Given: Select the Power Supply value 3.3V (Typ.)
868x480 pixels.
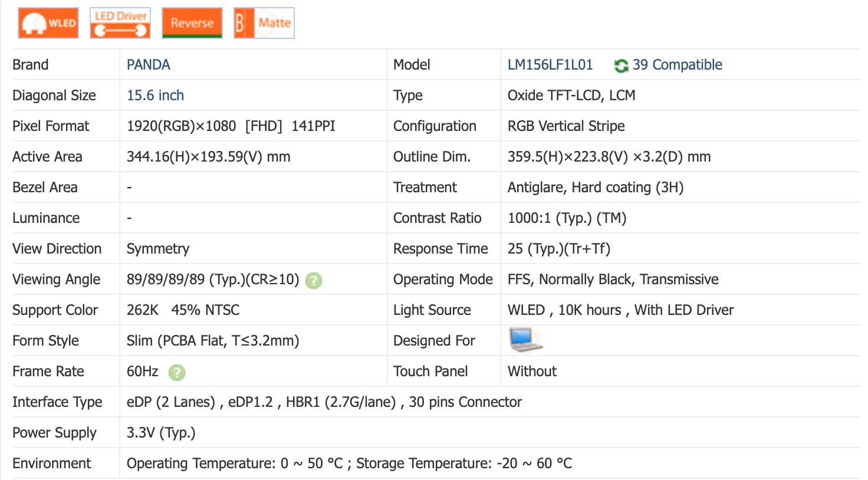Looking at the screenshot, I should (161, 433).
